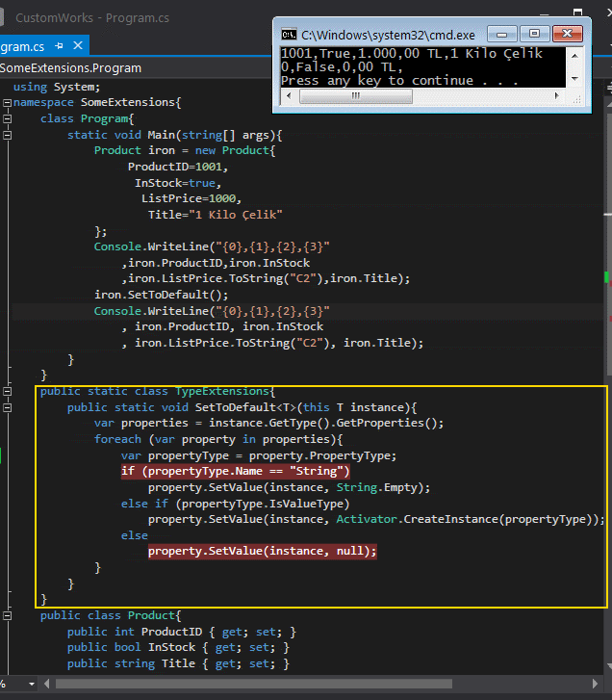Collapse the class Program region
The width and height of the screenshot is (612, 700).
coord(6,118)
